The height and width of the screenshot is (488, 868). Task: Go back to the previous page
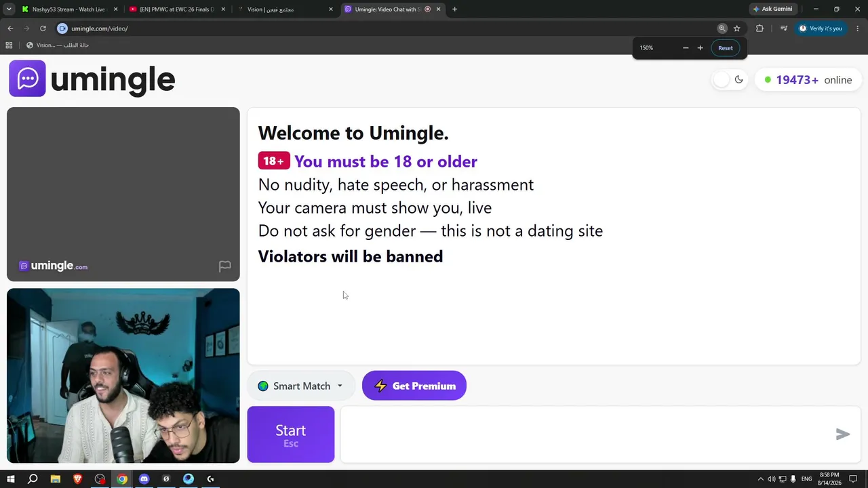coord(10,28)
